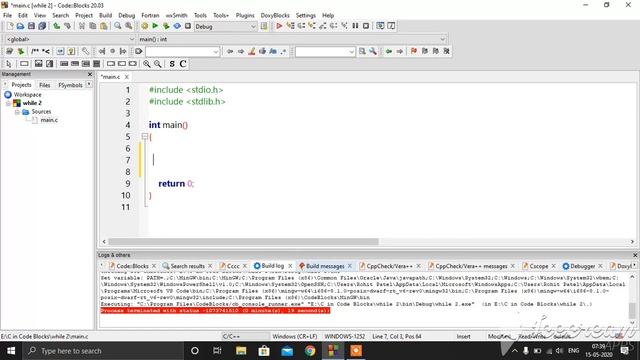This screenshot has width=640, height=360.
Task: Click the Save all files icon
Action: point(42,26)
